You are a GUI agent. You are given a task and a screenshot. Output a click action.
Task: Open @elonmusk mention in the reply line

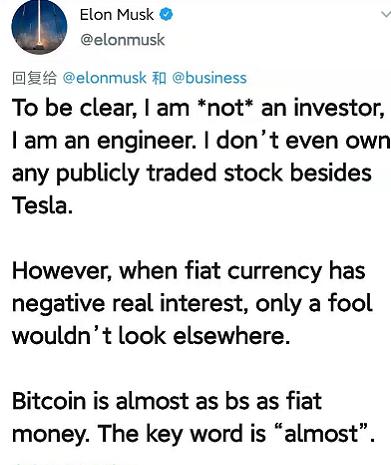coord(104,78)
